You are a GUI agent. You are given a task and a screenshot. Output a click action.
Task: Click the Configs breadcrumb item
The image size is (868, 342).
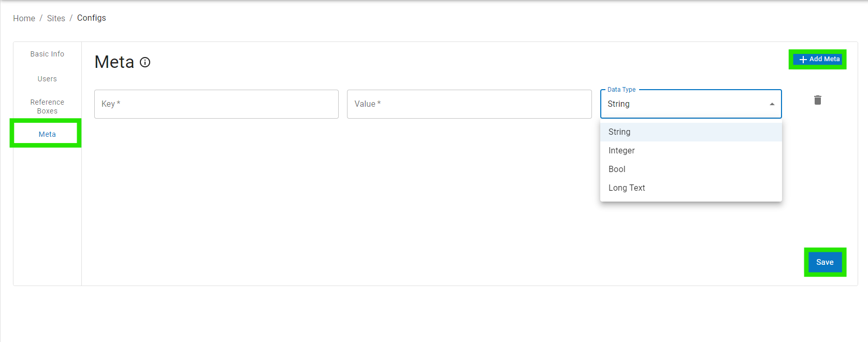click(91, 18)
